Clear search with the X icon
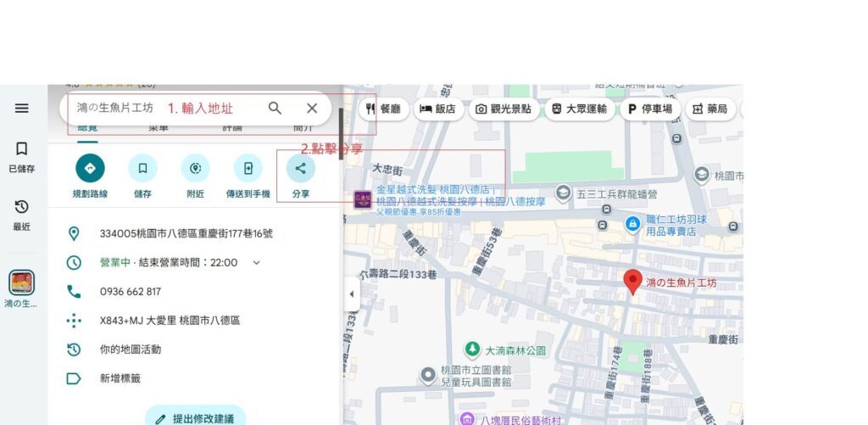Image resolution: width=868 pixels, height=425 pixels. pyautogui.click(x=312, y=108)
